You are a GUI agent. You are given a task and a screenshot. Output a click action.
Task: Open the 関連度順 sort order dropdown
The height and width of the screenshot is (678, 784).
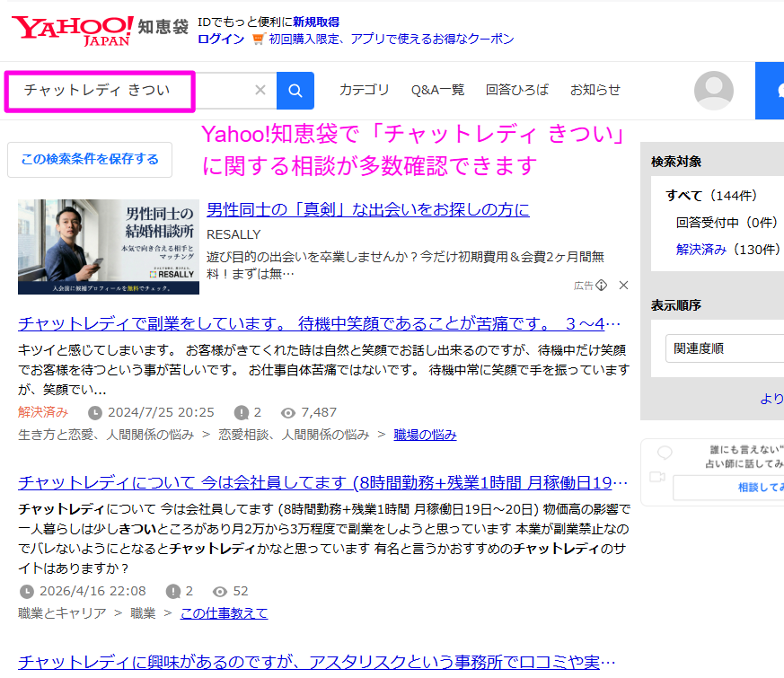click(x=725, y=348)
